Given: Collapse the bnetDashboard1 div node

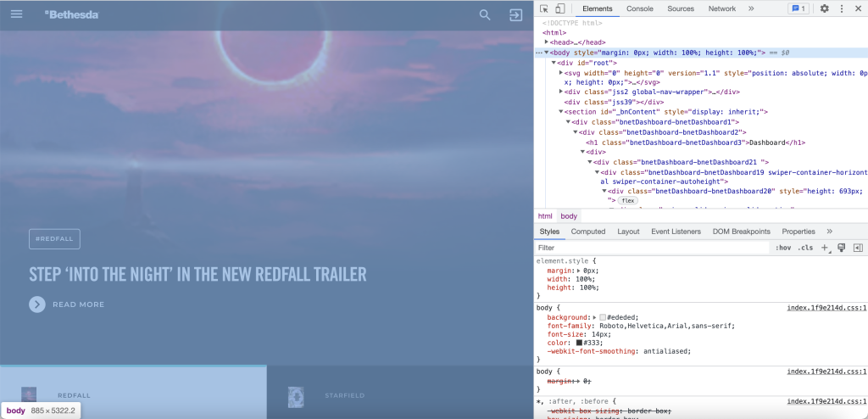Looking at the screenshot, I should [568, 122].
